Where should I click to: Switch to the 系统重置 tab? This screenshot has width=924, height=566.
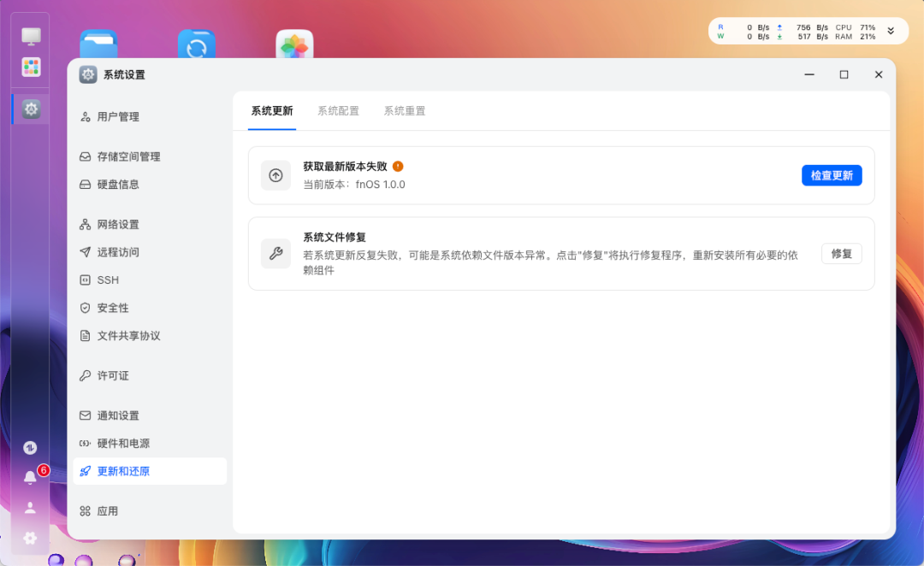click(x=405, y=111)
